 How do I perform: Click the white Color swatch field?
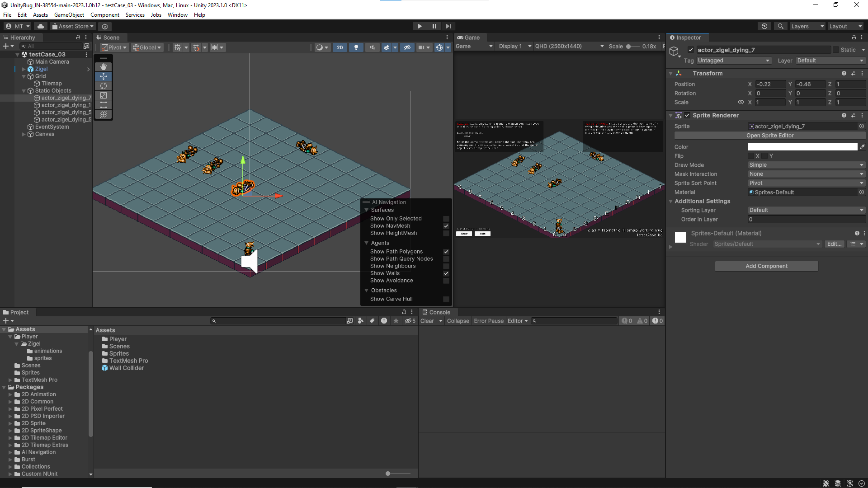(x=802, y=147)
